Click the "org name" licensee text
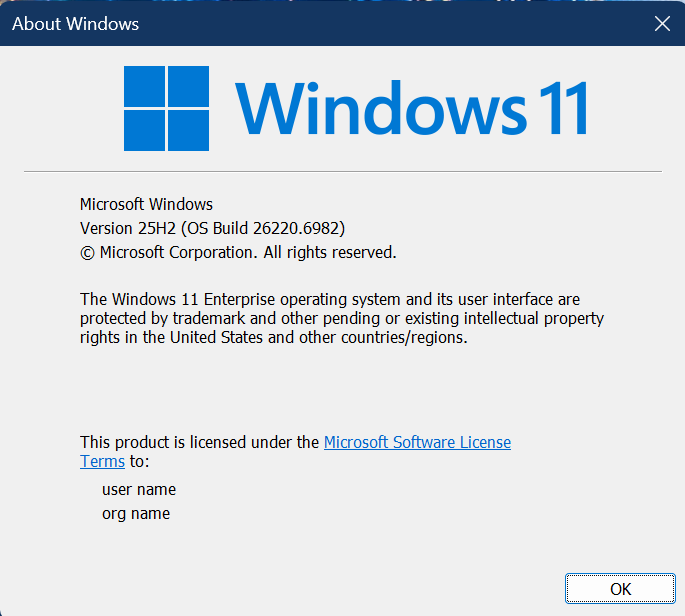Screen dimensions: 685x616 click(136, 514)
